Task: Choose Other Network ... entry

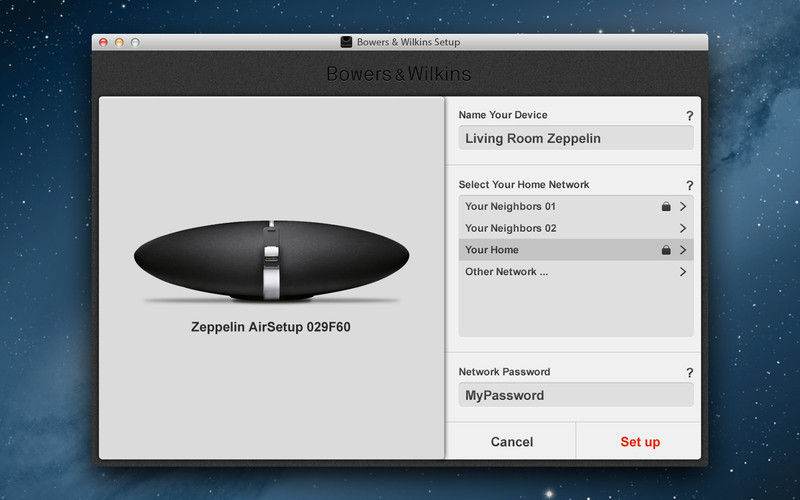Action: click(x=576, y=272)
